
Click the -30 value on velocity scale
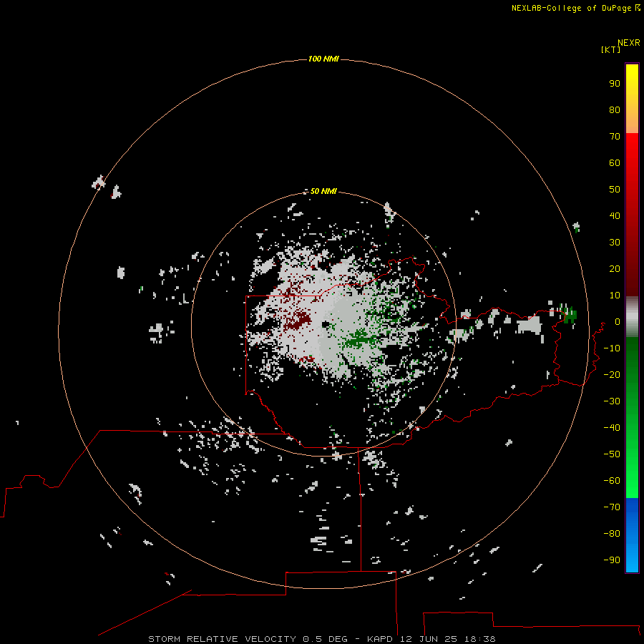(x=612, y=401)
